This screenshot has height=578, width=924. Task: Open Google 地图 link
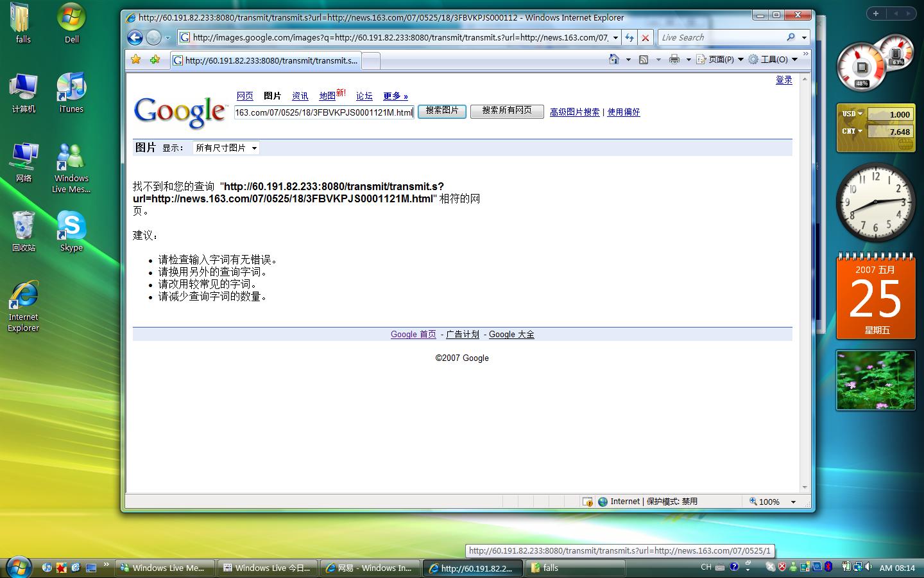point(327,96)
